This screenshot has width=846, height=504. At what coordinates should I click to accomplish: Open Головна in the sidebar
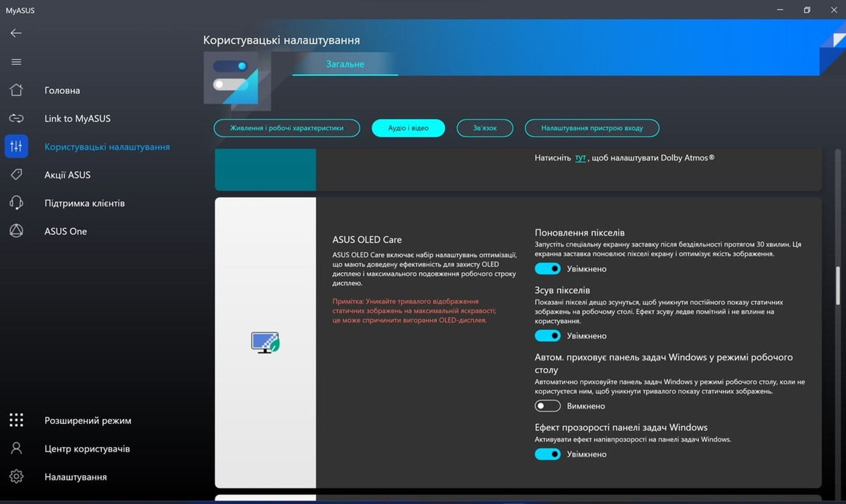[x=62, y=90]
